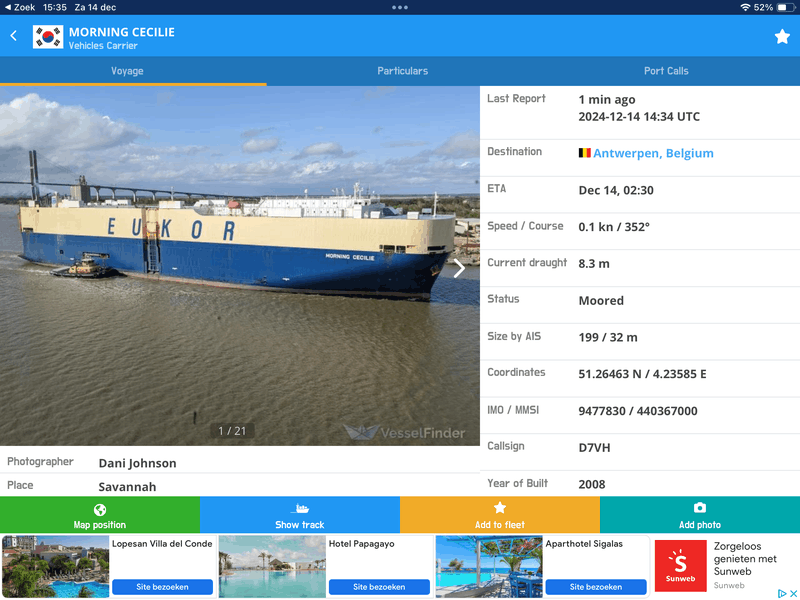Tap the Wi-Fi icon in status bar
Image resolution: width=800 pixels, height=600 pixels.
pyautogui.click(x=745, y=7)
